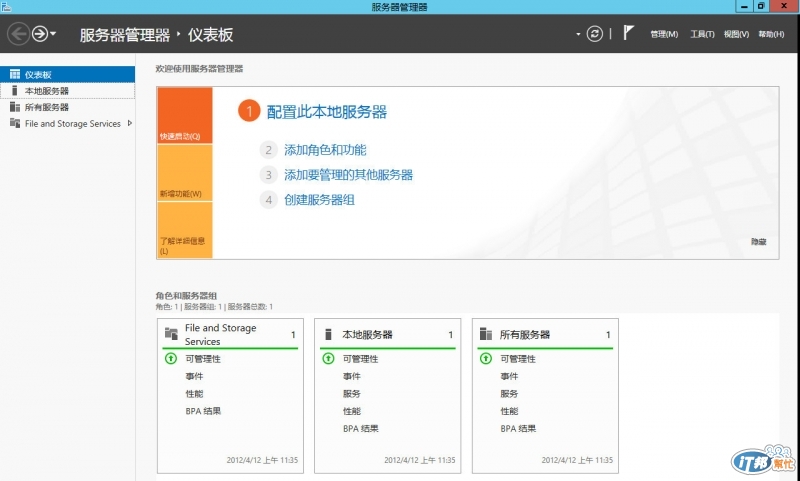The height and width of the screenshot is (481, 800).
Task: Click 服务 in 所有服务器 tile
Action: [x=509, y=394]
